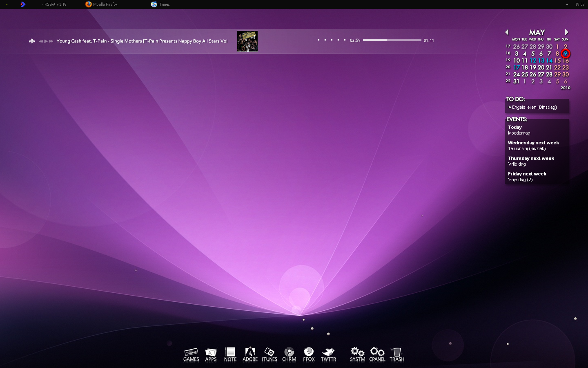Seek using the song progress bar
588x368 pixels.
pos(392,40)
